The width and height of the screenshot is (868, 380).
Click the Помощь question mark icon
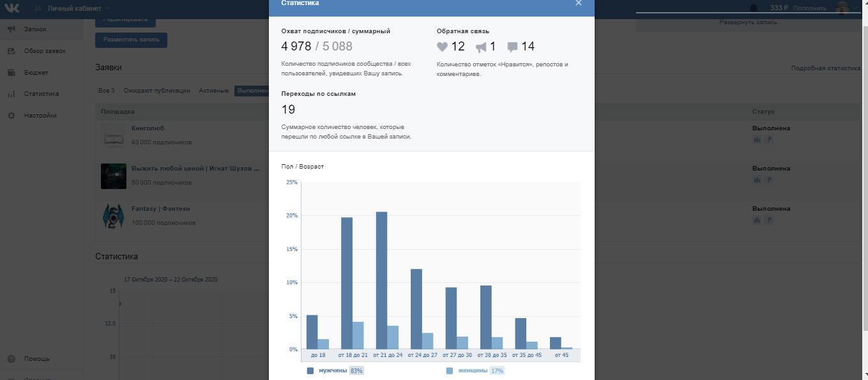tap(11, 359)
